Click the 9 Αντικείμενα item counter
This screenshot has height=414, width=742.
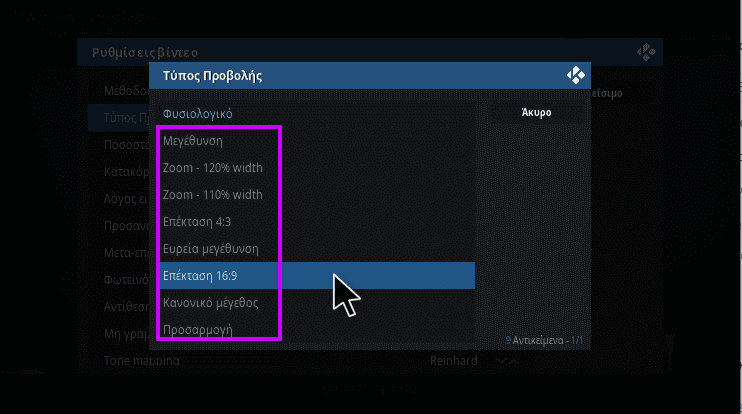544,340
